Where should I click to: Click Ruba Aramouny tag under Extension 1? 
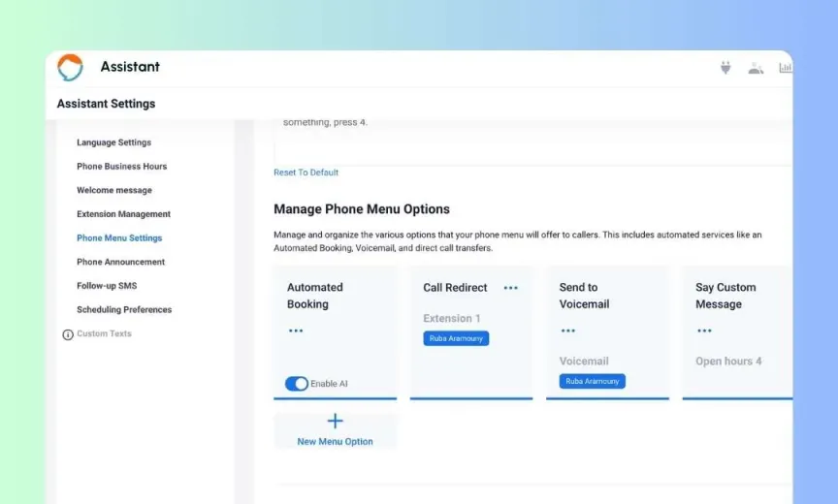(x=456, y=338)
